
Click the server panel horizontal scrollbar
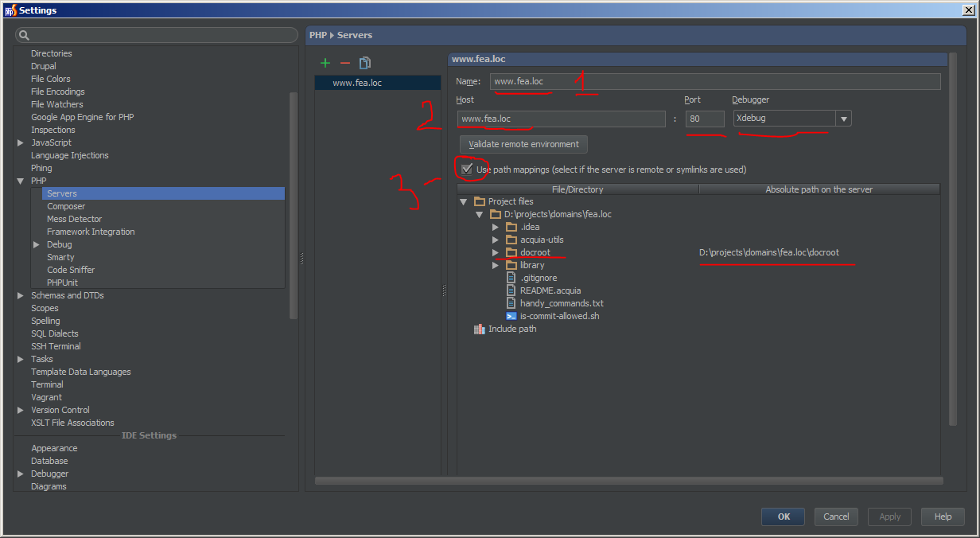click(628, 481)
